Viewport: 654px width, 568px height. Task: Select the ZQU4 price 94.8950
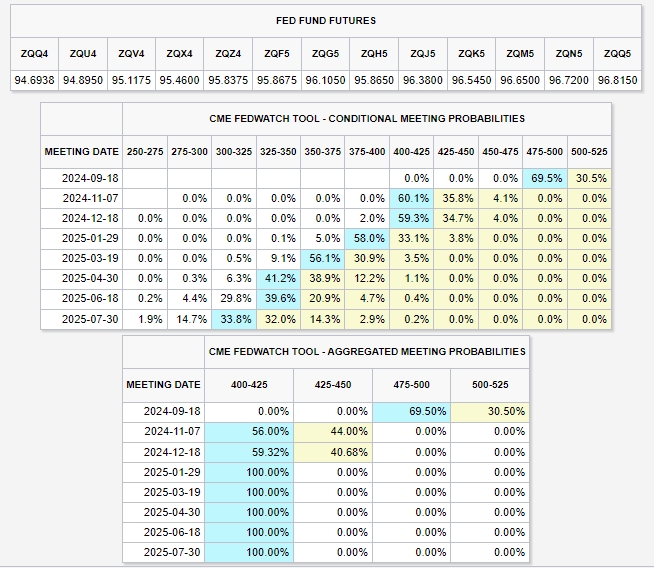pyautogui.click(x=83, y=80)
